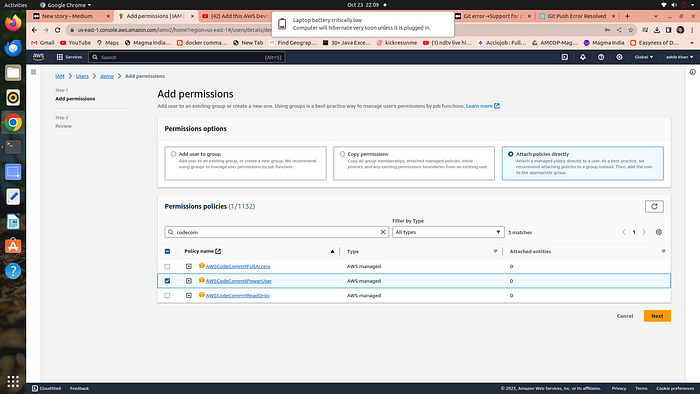This screenshot has height=394, width=700.
Task: Open Chrome downloads icon
Action: pyautogui.click(x=657, y=30)
